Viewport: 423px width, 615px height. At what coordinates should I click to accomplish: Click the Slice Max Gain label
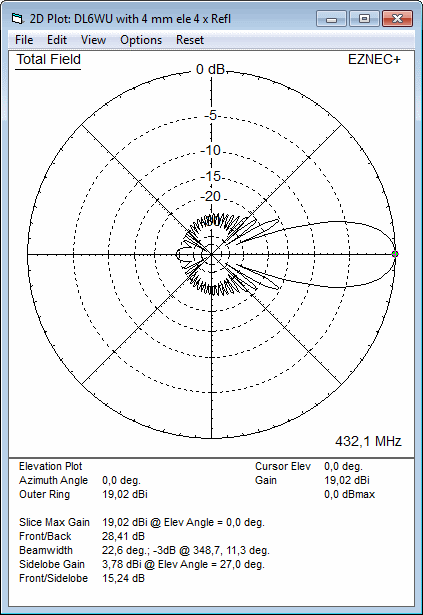[54, 522]
